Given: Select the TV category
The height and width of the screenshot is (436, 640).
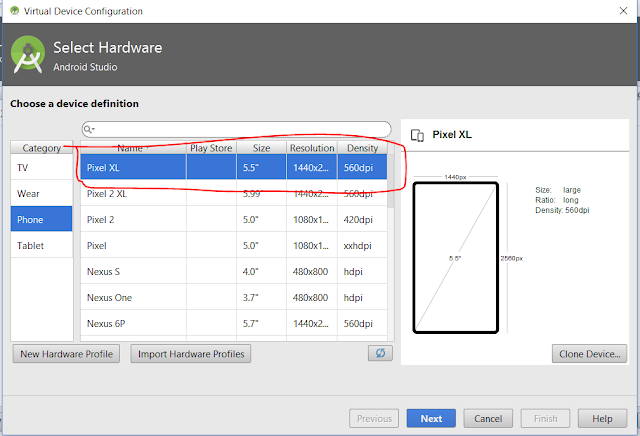Looking at the screenshot, I should point(41,167).
